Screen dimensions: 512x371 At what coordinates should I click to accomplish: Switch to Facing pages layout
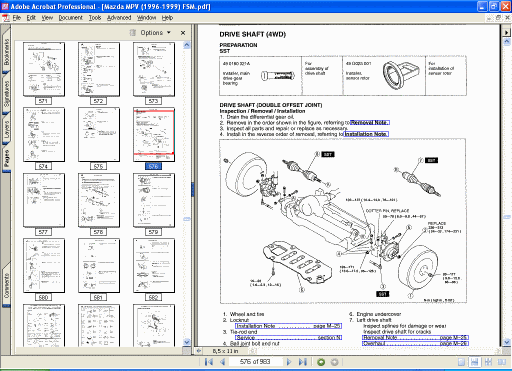[502, 362]
